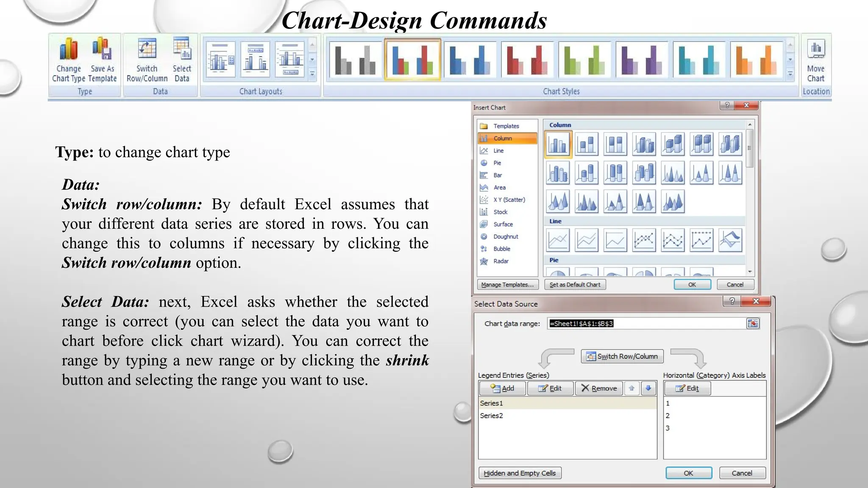Image resolution: width=868 pixels, height=488 pixels.
Task: Select Series2 in legend entries list
Action: (568, 416)
